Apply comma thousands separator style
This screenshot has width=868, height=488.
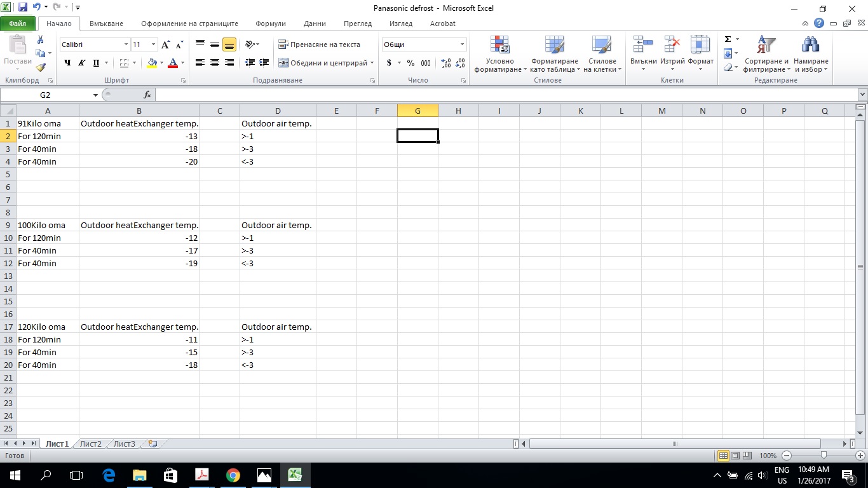426,63
